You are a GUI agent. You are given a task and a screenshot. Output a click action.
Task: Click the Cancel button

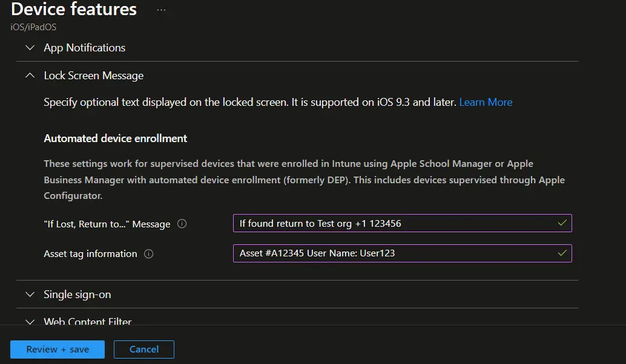(143, 349)
